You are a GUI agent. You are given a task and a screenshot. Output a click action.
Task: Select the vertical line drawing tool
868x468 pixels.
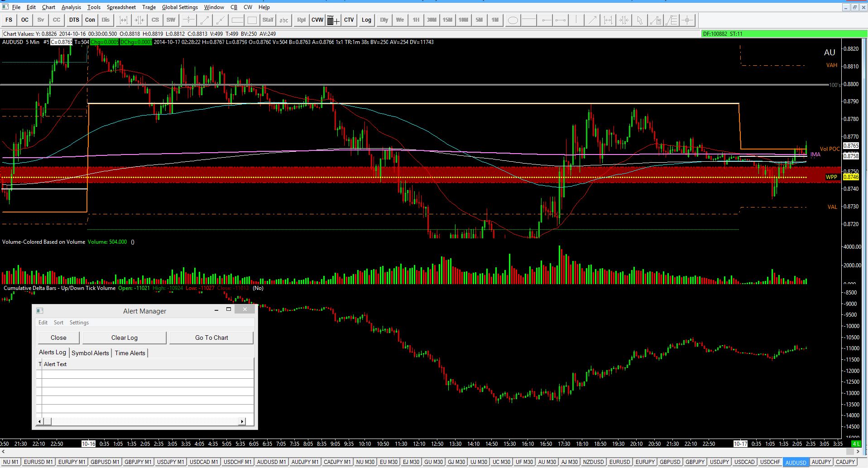click(576, 20)
